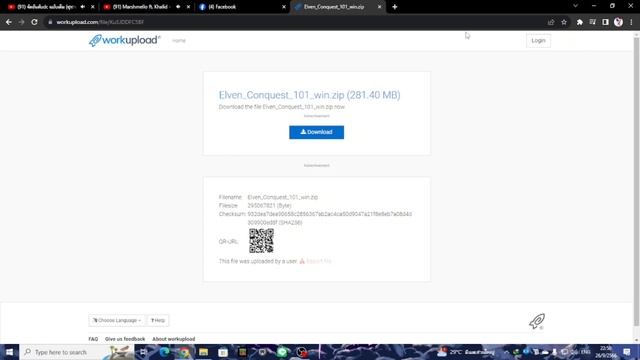Screen dimensions: 640x360
Task: Click the taskbar search box
Action: (77, 352)
